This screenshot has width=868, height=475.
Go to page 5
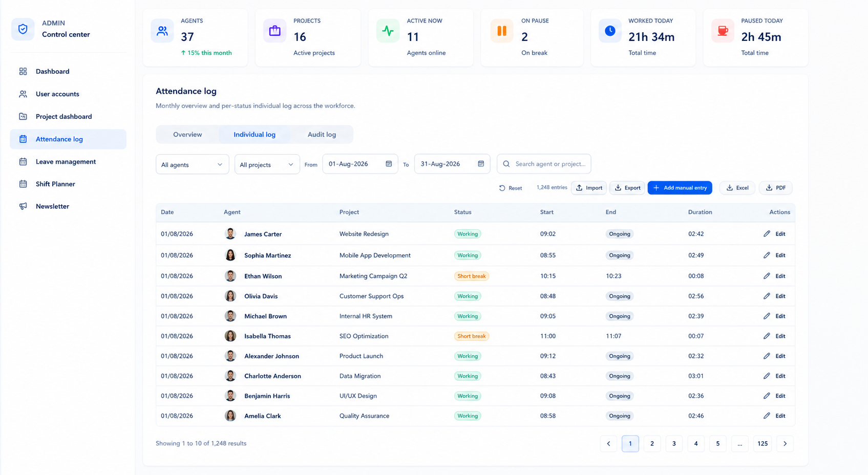(718, 444)
